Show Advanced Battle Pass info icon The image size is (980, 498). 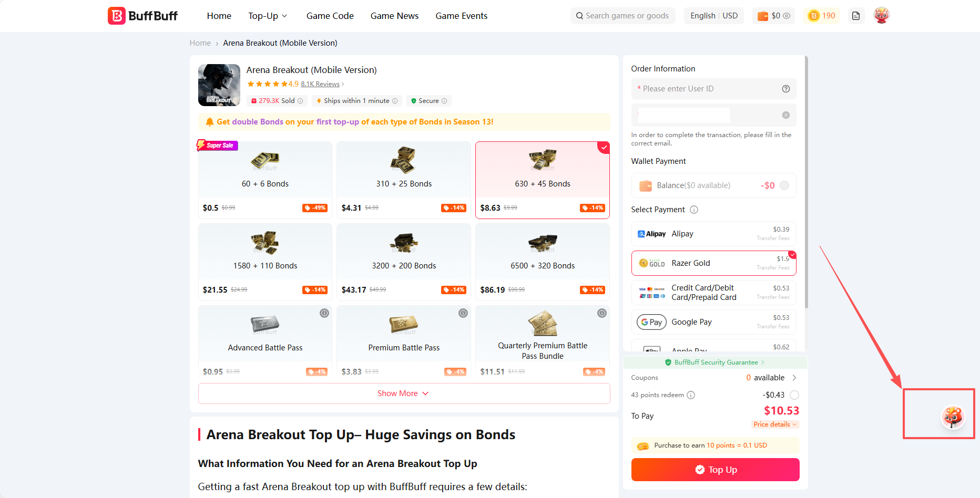coord(324,313)
